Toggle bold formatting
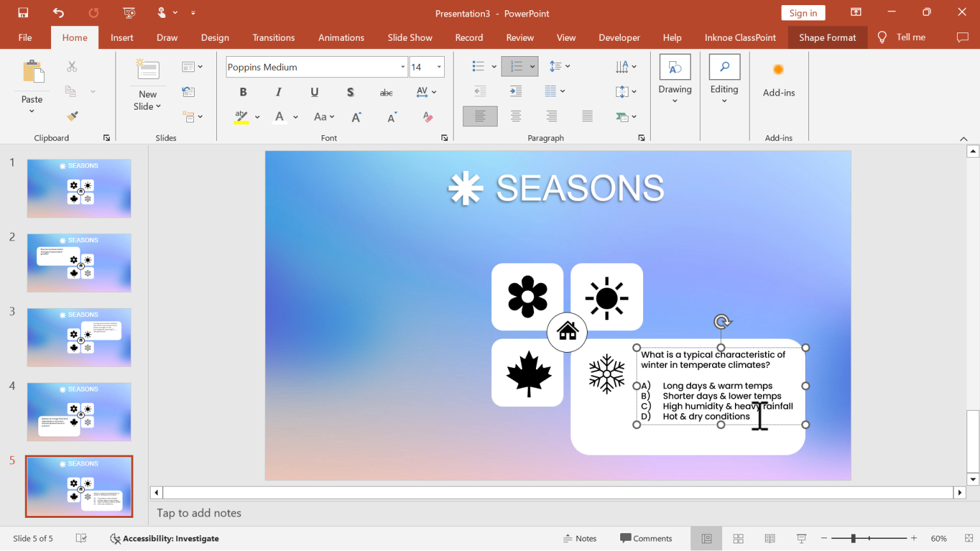This screenshot has width=980, height=551. (243, 92)
